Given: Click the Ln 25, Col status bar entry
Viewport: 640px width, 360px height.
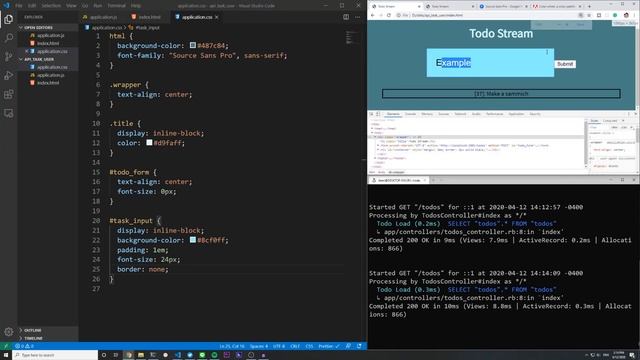Looking at the screenshot, I should pos(232,346).
